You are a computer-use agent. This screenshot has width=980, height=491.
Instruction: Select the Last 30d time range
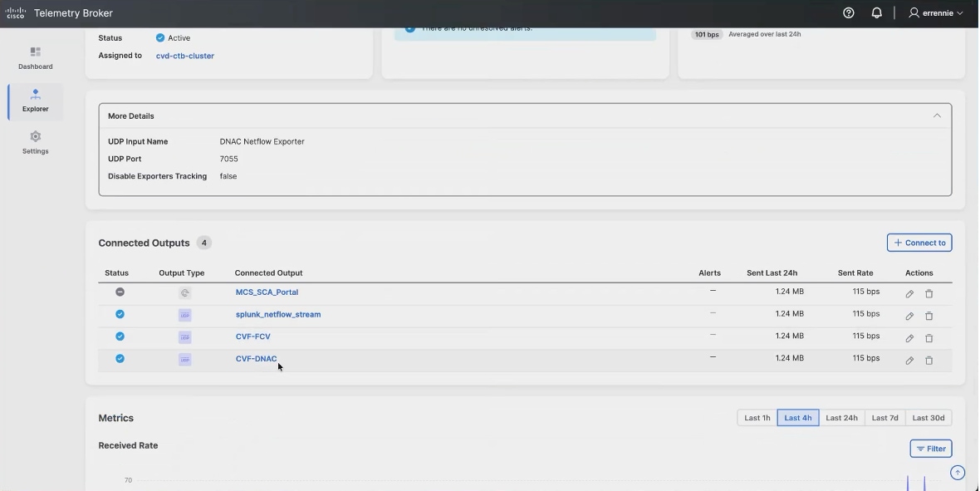coord(929,418)
